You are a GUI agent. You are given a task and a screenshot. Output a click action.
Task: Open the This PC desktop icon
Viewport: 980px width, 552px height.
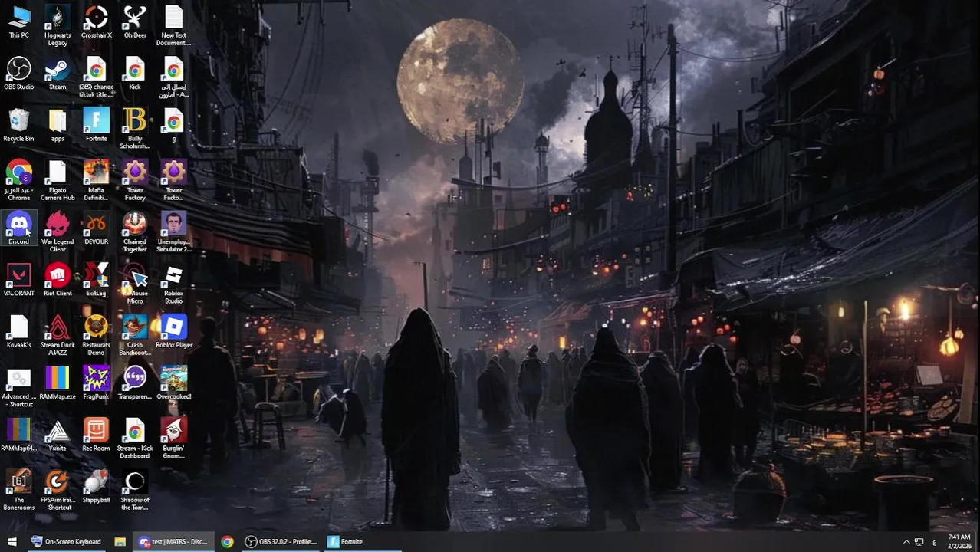18,21
